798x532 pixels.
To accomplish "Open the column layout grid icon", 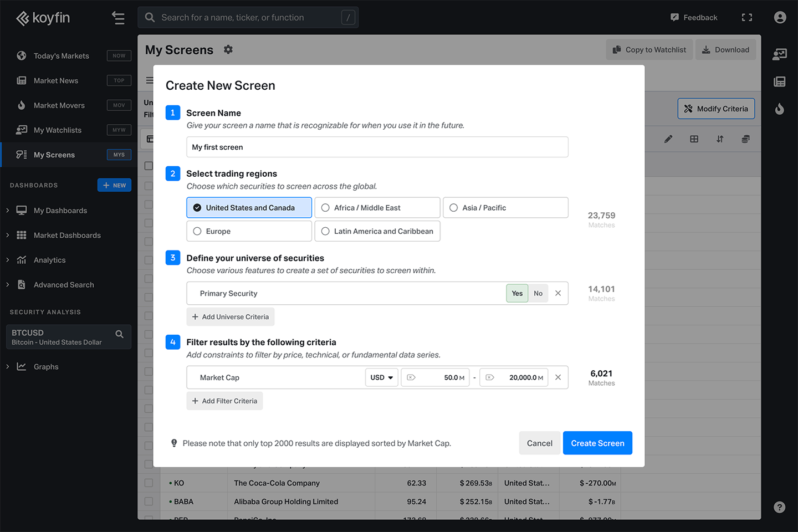I will (694, 139).
